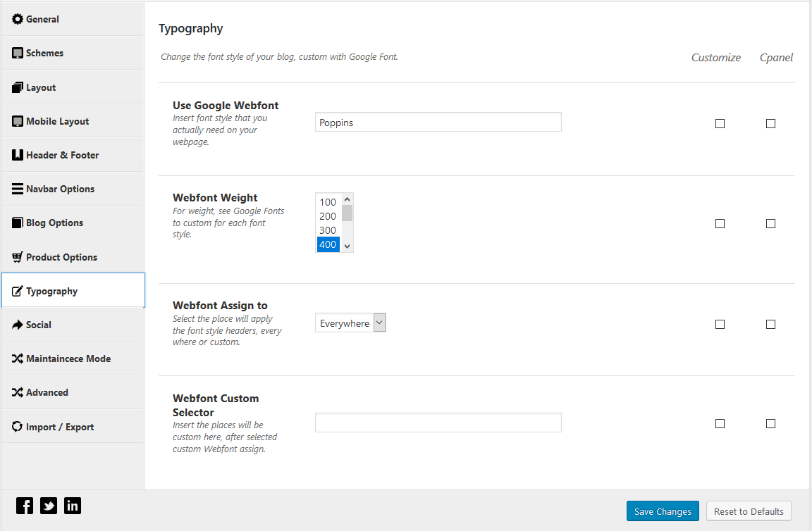The image size is (812, 531).
Task: Click the Maintaincece Mode shuffle icon
Action: pos(18,358)
